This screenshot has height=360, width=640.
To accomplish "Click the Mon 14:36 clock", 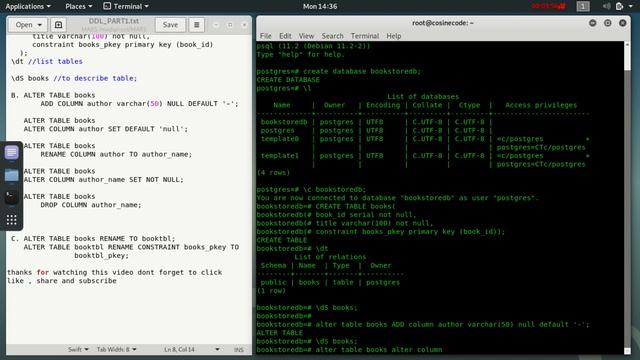I will pos(320,6).
